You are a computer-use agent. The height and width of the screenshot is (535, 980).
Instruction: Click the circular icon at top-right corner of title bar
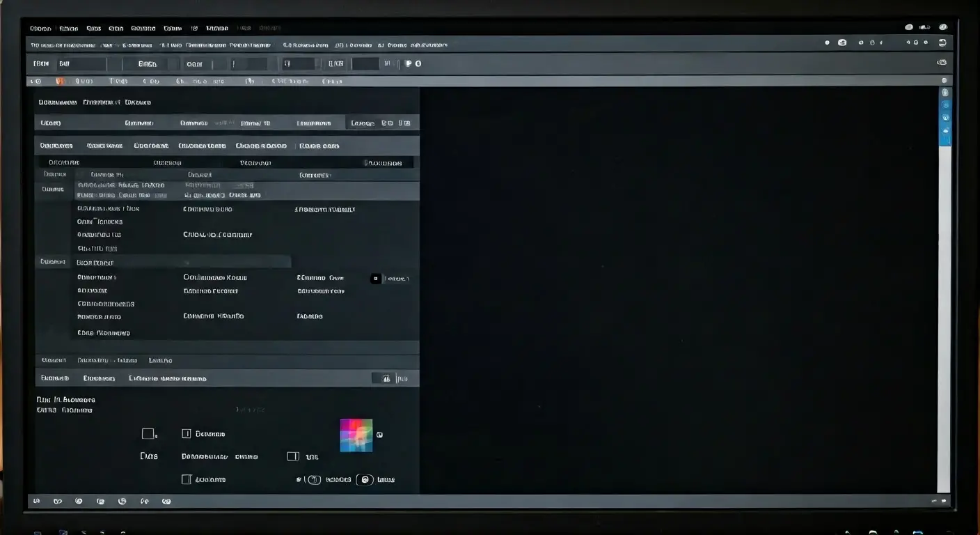tap(943, 27)
